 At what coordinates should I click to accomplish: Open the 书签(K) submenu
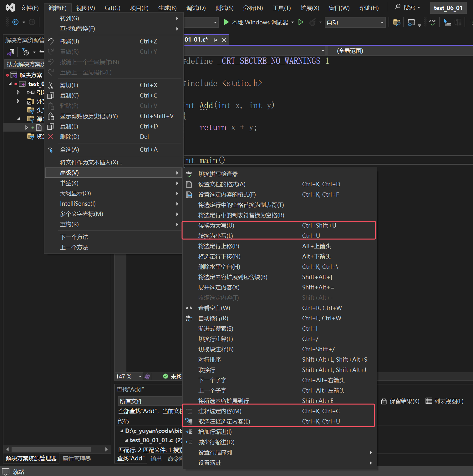[113, 183]
